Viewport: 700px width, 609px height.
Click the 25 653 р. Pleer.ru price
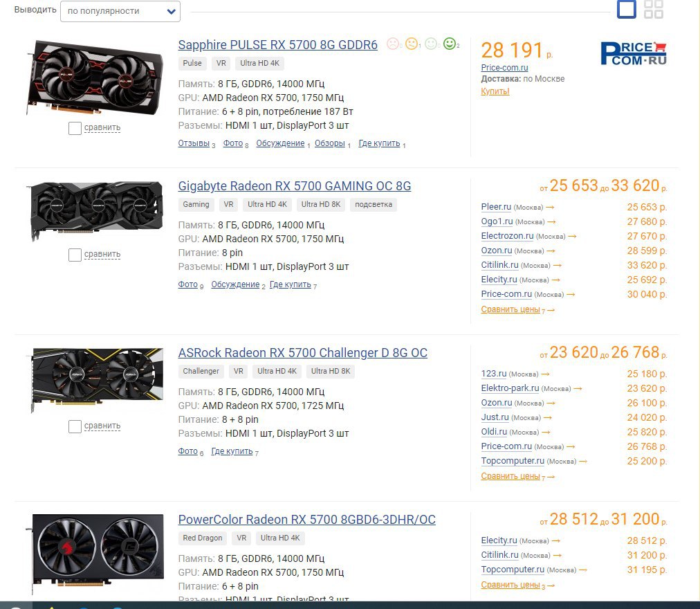[x=647, y=207]
